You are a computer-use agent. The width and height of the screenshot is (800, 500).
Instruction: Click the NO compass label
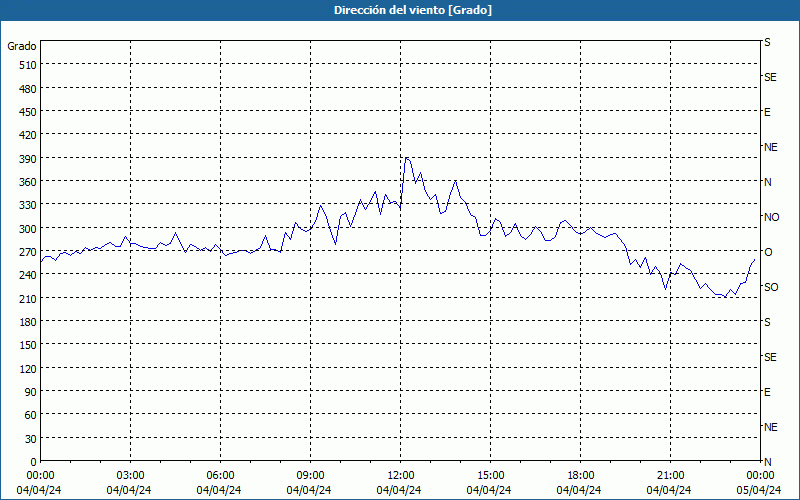771,217
